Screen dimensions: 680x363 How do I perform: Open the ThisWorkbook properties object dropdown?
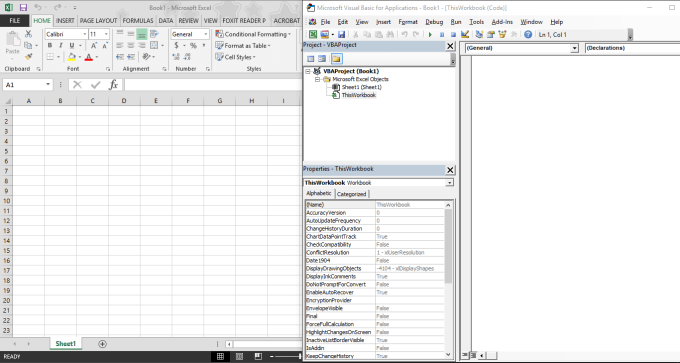pos(450,183)
